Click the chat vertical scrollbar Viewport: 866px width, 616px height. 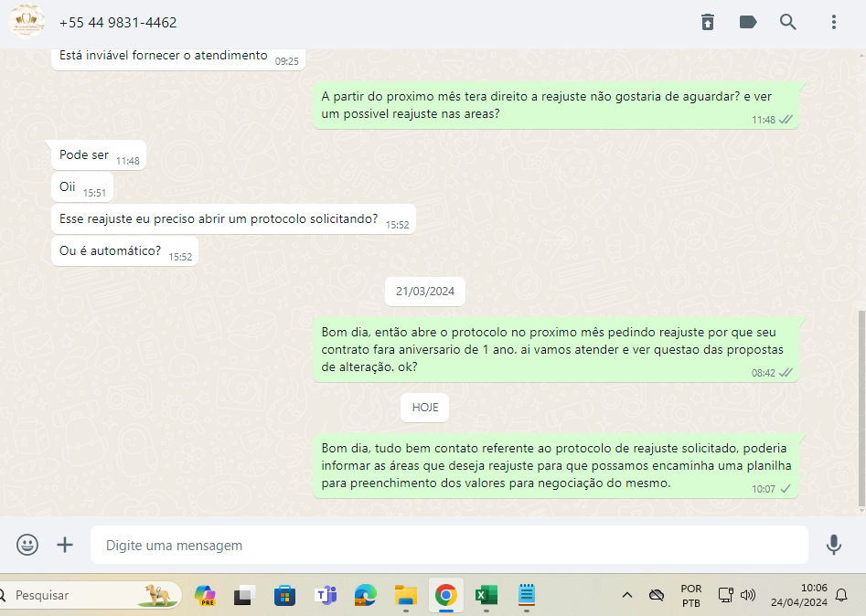click(x=861, y=409)
